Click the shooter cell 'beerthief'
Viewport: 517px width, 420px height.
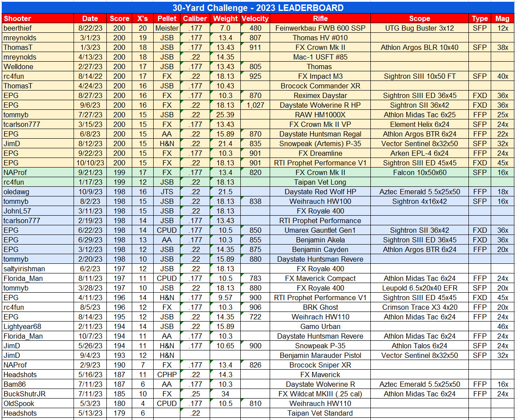(38, 28)
